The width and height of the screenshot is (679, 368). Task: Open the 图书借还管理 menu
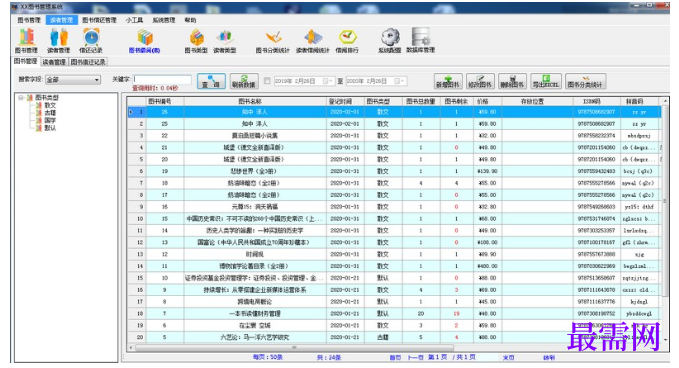pyautogui.click(x=99, y=20)
